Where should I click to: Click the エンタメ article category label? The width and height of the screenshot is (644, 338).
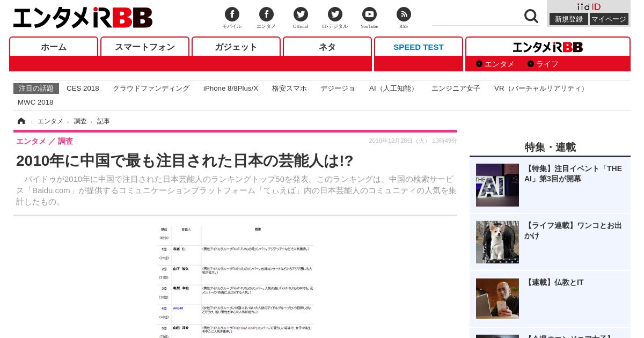pos(31,141)
